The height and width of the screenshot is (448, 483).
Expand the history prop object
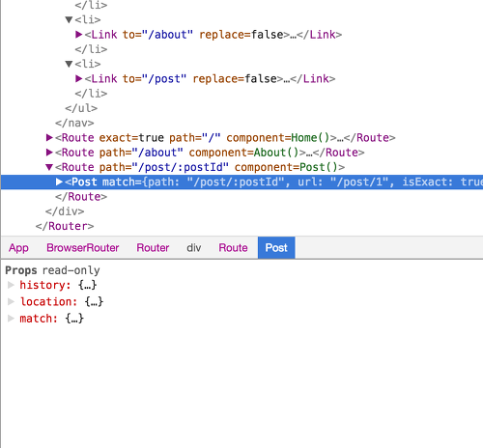[11, 285]
